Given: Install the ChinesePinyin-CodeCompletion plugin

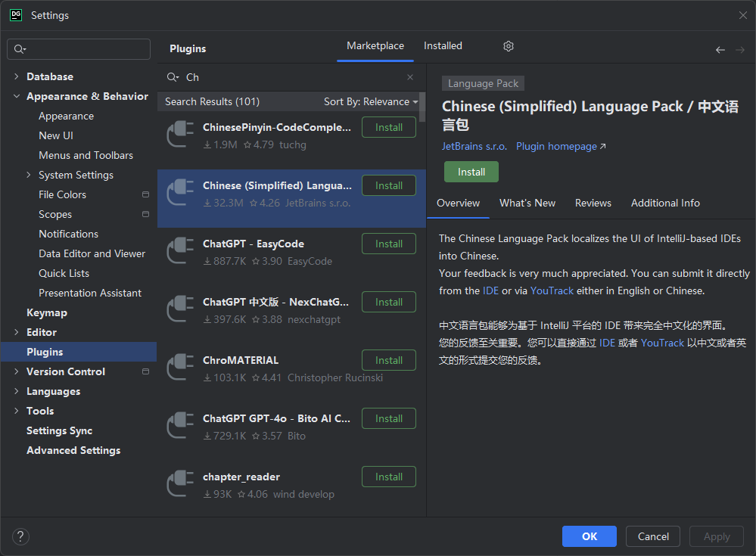Looking at the screenshot, I should click(x=389, y=127).
